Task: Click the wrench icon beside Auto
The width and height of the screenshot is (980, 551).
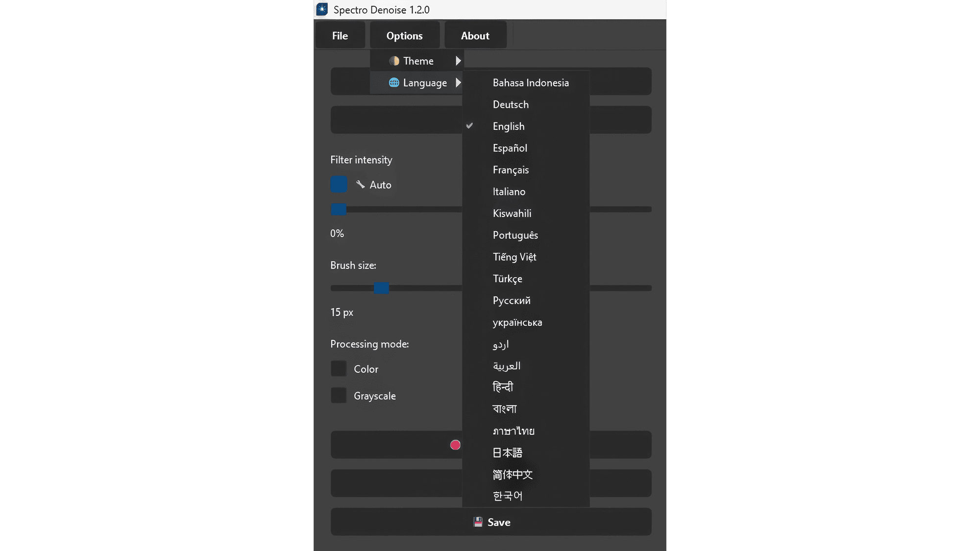Action: click(x=361, y=184)
